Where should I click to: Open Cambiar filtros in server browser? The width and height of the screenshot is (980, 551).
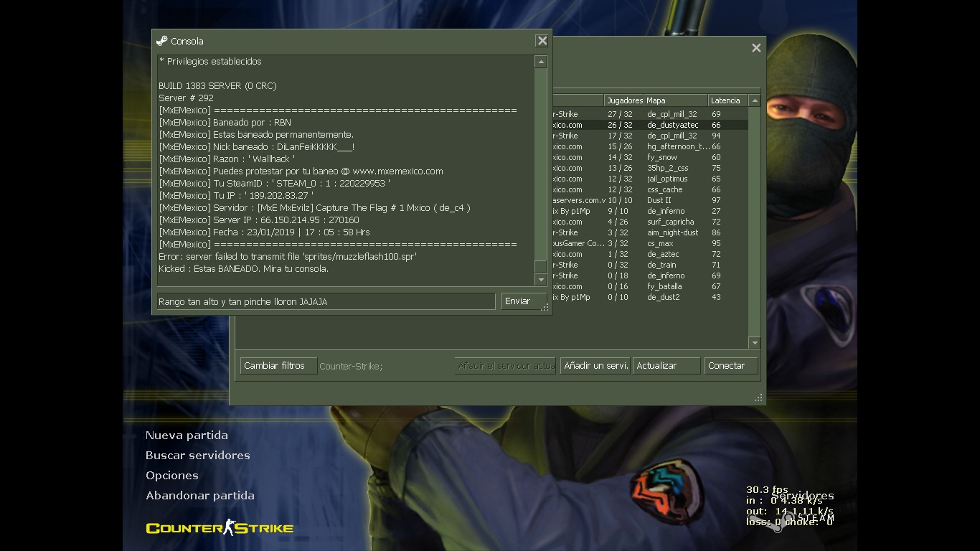coord(278,366)
